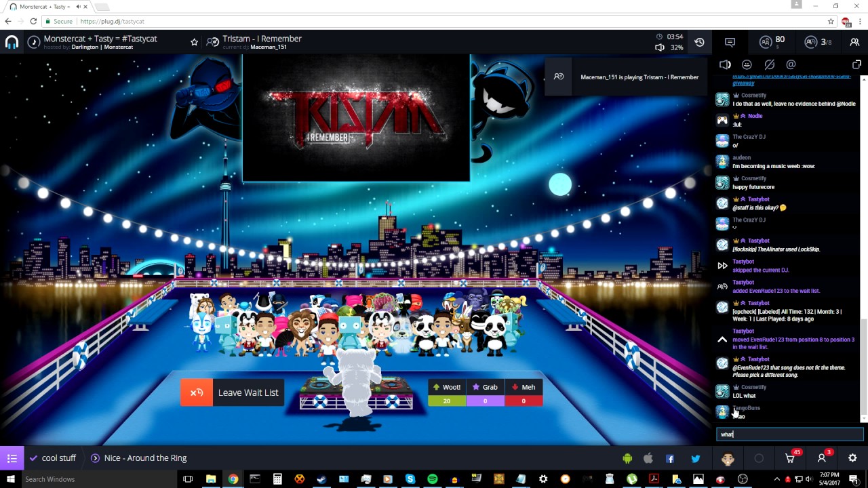The width and height of the screenshot is (868, 488).
Task: Mute the tab via speaker icon
Action: point(78,7)
